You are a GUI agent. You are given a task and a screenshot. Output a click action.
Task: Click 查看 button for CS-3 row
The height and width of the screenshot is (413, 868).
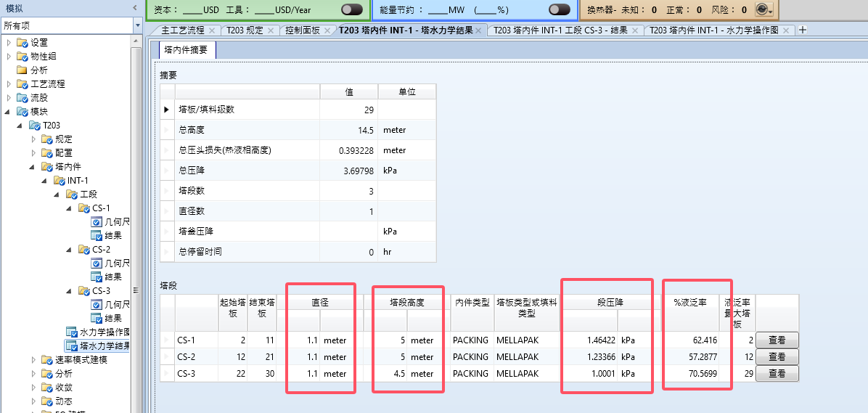[x=777, y=374]
